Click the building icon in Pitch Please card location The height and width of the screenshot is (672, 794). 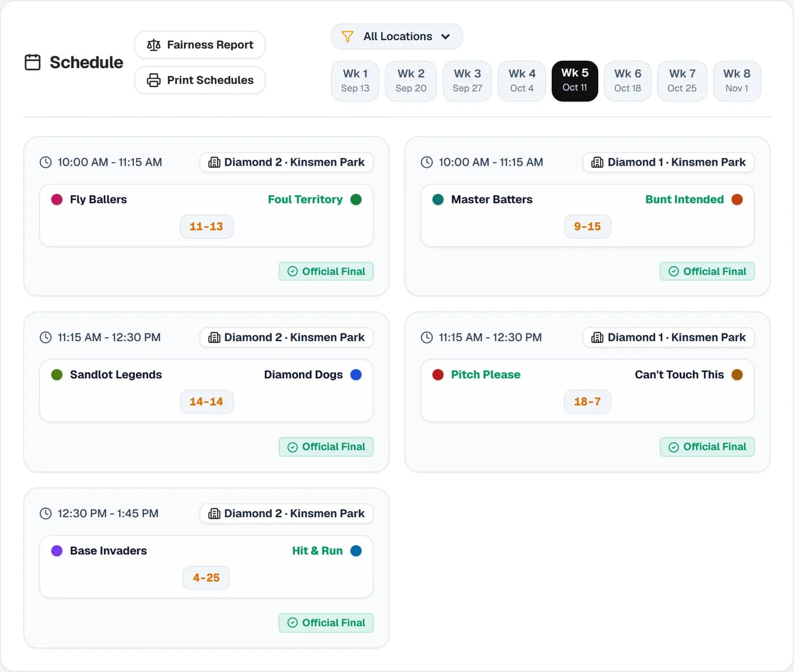click(597, 337)
